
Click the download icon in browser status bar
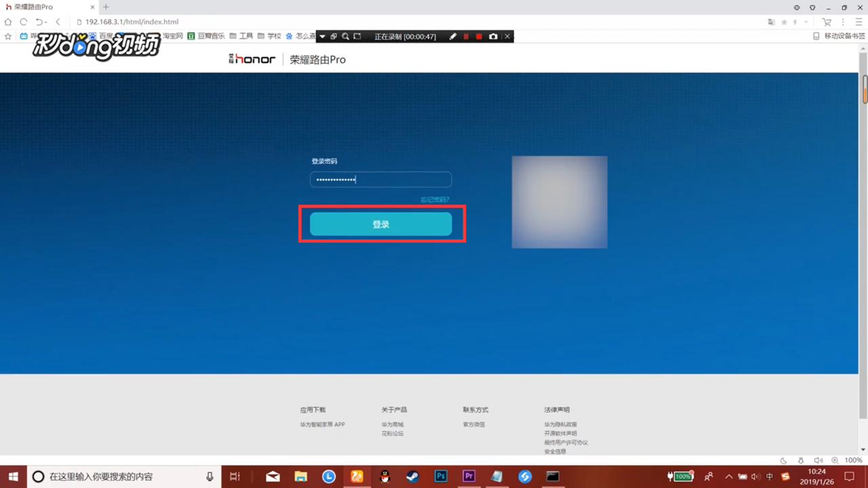tap(801, 460)
